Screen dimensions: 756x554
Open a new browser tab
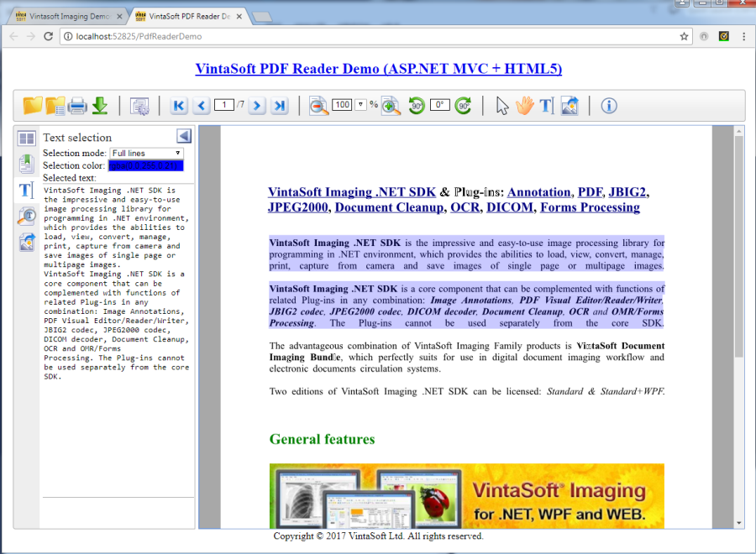[x=262, y=17]
